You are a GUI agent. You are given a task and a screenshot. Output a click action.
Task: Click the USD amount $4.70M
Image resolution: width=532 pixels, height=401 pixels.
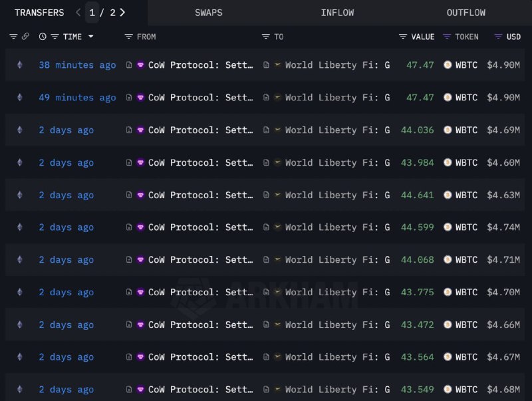(503, 292)
